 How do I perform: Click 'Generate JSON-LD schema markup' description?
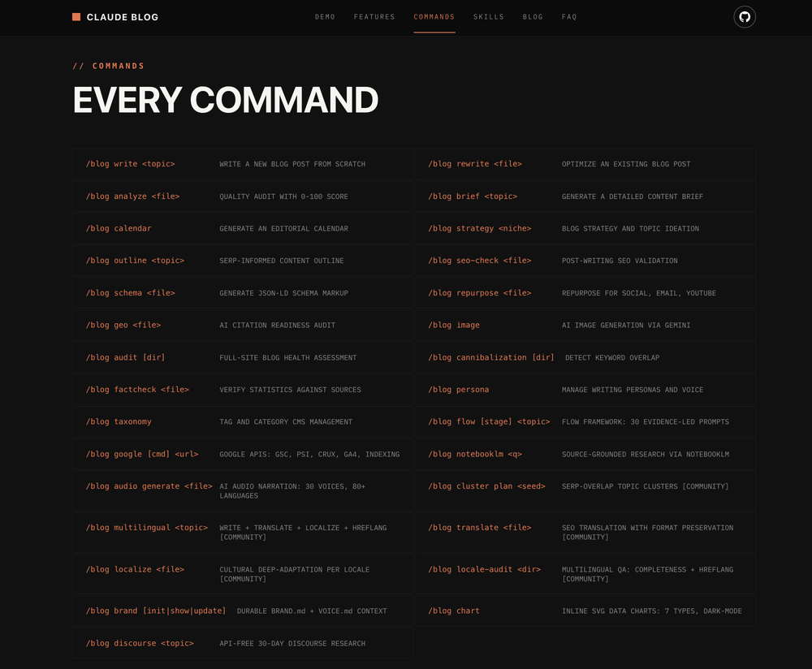coord(283,292)
